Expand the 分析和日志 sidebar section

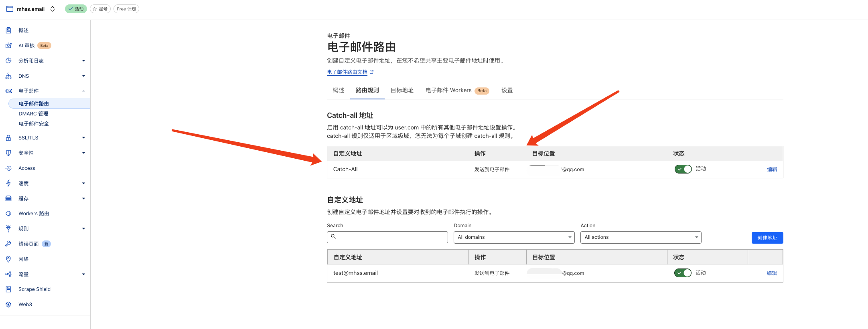click(x=83, y=61)
